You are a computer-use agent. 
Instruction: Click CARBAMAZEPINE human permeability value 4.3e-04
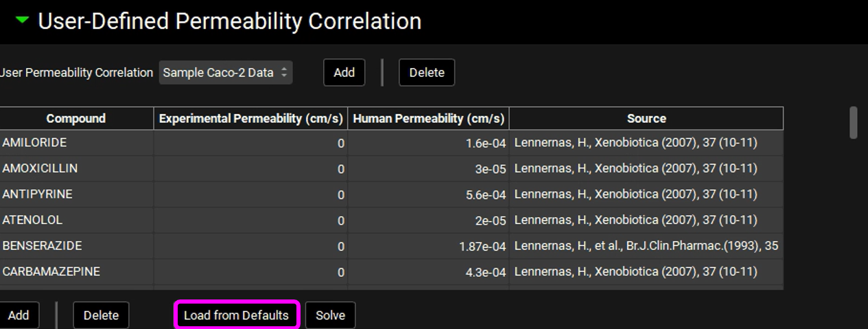(428, 272)
